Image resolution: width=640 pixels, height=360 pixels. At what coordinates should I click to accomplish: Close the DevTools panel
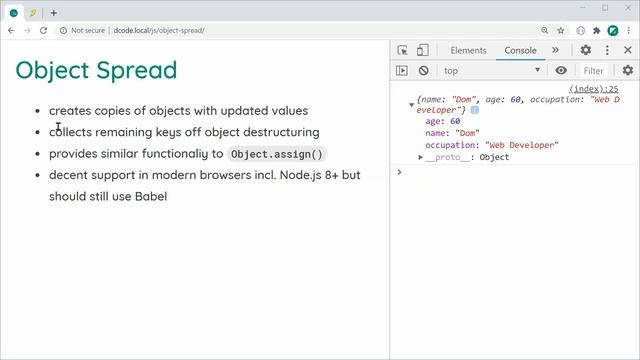pos(628,50)
